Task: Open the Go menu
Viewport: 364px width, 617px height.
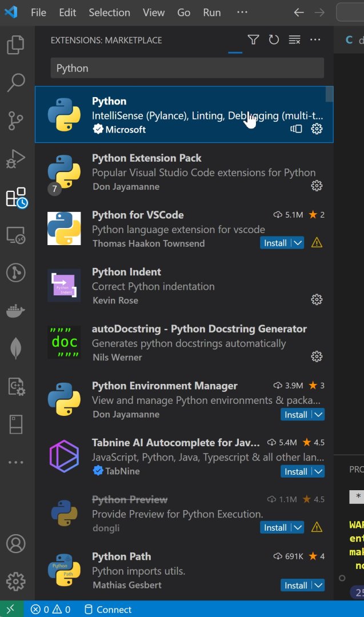Action: (x=183, y=13)
